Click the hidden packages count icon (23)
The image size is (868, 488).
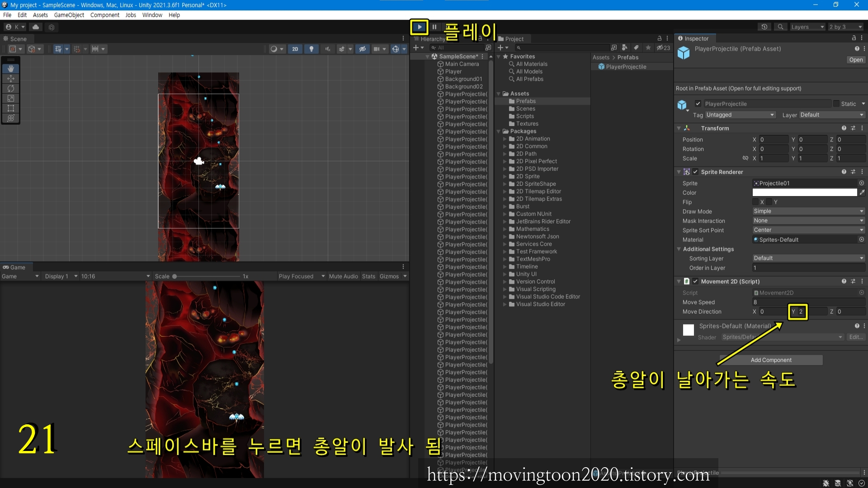tap(663, 48)
